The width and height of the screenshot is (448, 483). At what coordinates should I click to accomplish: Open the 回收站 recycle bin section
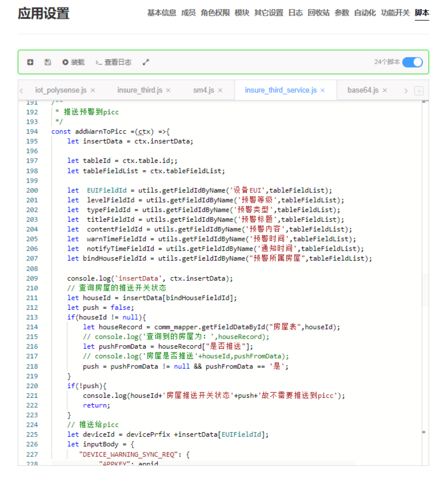(319, 13)
